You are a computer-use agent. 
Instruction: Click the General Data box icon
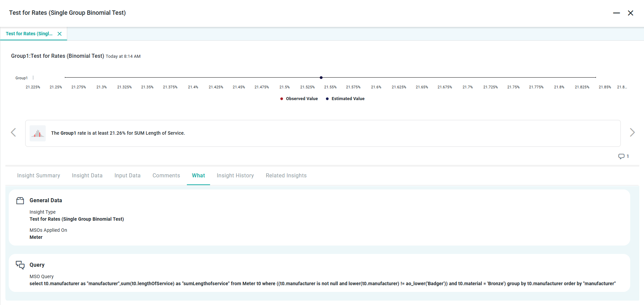[20, 201]
